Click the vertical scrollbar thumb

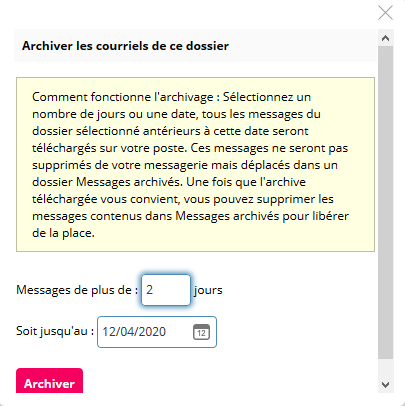[x=386, y=202]
